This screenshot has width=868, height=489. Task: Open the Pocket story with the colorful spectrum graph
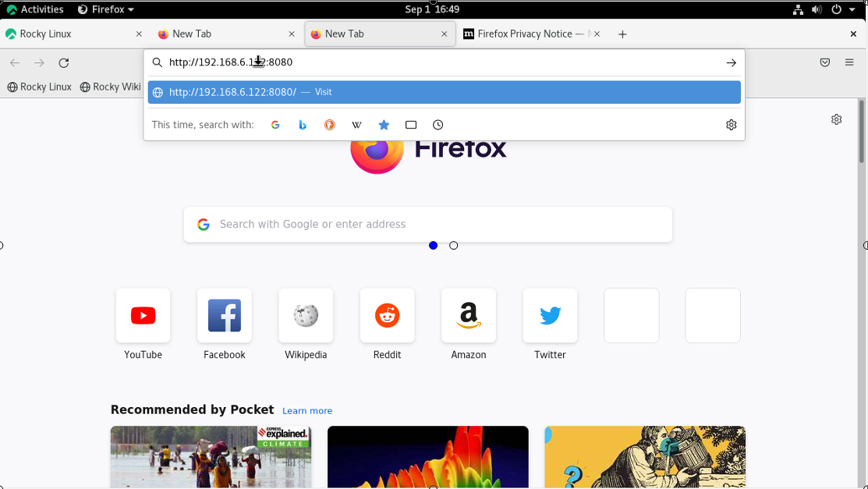click(x=428, y=457)
